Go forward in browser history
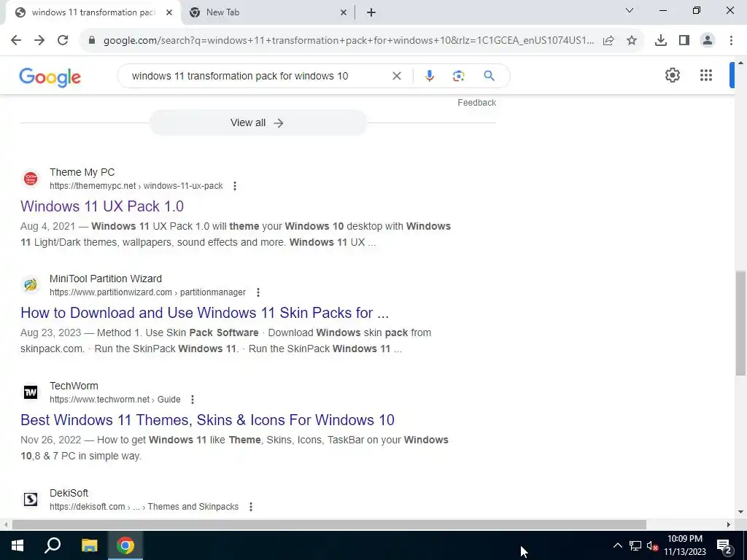 point(39,41)
